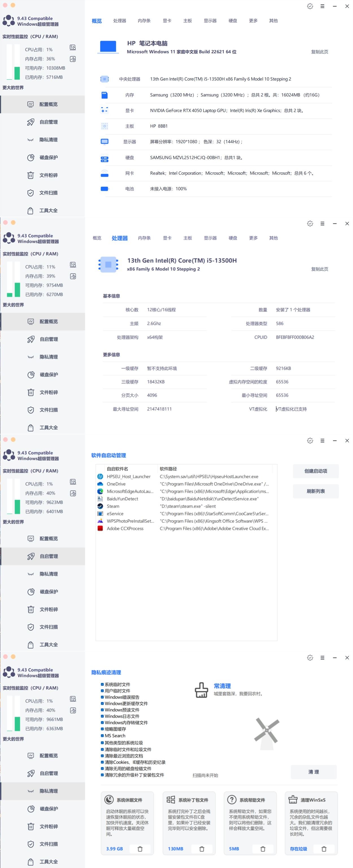Image resolution: width=353 pixels, height=868 pixels.
Task: Click the bold blue highlighted 处理器 tab
Action: [120, 238]
